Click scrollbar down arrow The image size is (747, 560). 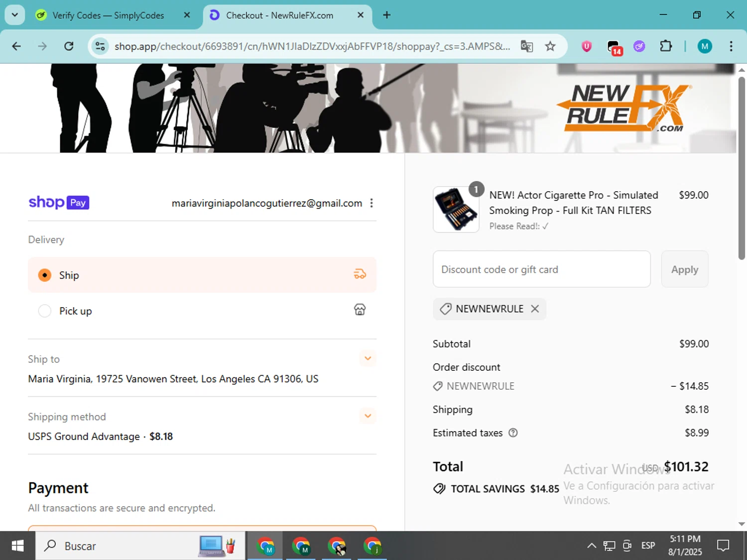pos(742,524)
